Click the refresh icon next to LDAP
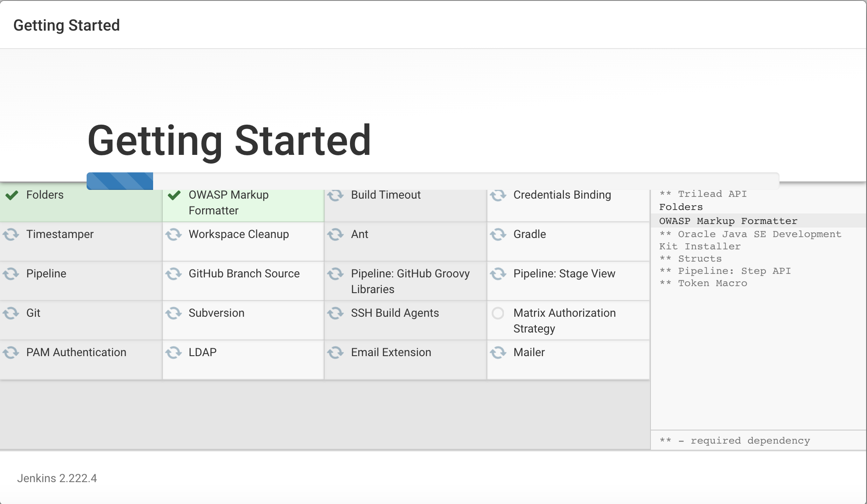 click(x=174, y=353)
